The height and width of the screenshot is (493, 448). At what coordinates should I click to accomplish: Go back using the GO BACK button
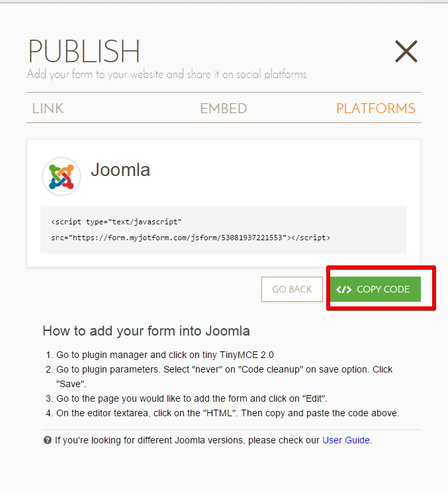click(292, 289)
